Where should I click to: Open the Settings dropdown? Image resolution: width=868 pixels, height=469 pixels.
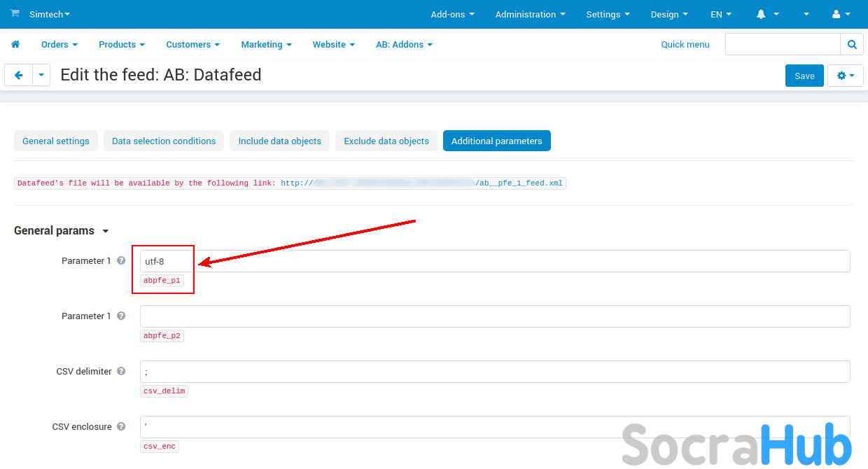608,14
